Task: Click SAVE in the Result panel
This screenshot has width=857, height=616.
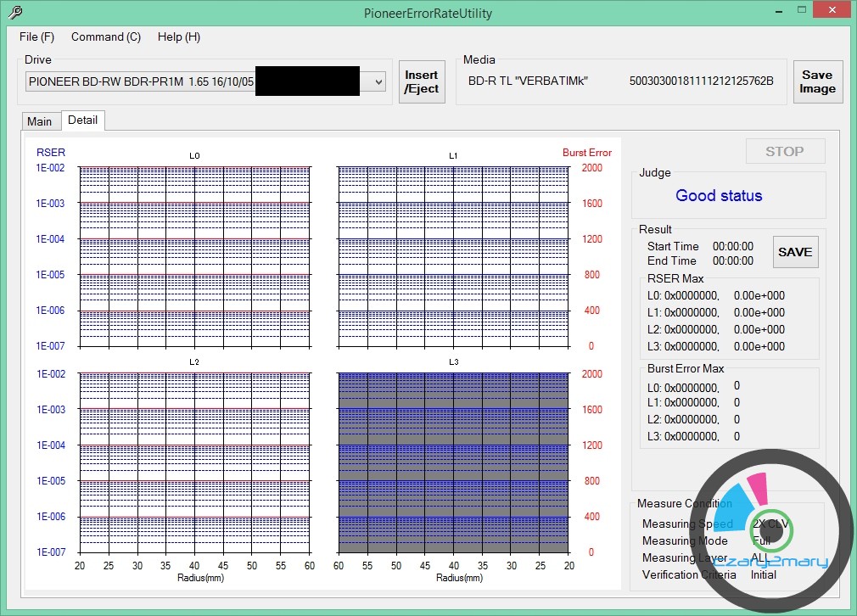Action: (x=795, y=252)
